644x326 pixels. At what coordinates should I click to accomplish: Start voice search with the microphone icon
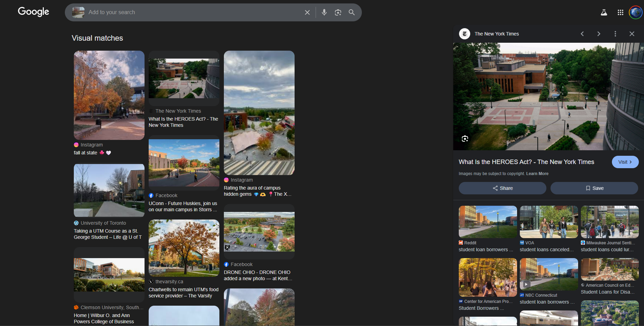(x=324, y=12)
